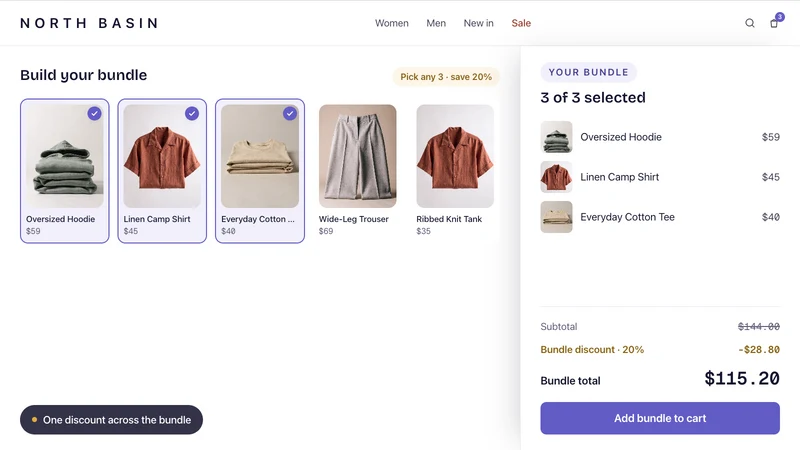Open the search icon in header
Image resolution: width=800 pixels, height=450 pixels.
[x=749, y=23]
